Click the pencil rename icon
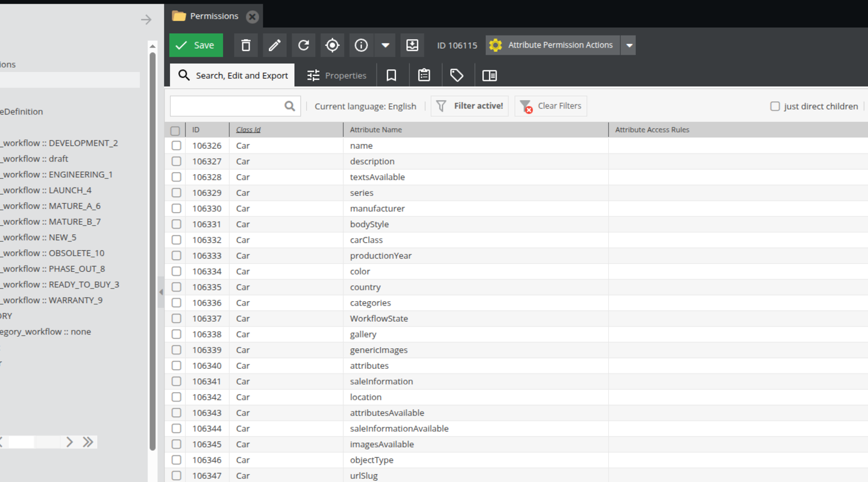 click(x=274, y=45)
